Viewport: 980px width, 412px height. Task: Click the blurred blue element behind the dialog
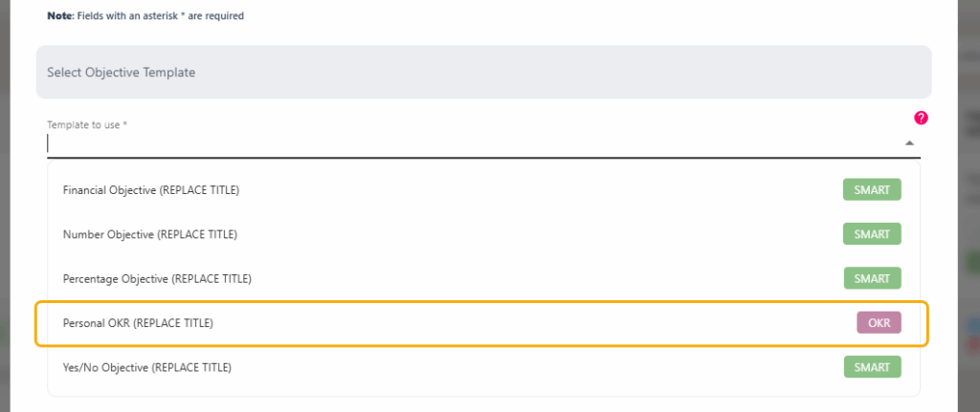[973, 325]
